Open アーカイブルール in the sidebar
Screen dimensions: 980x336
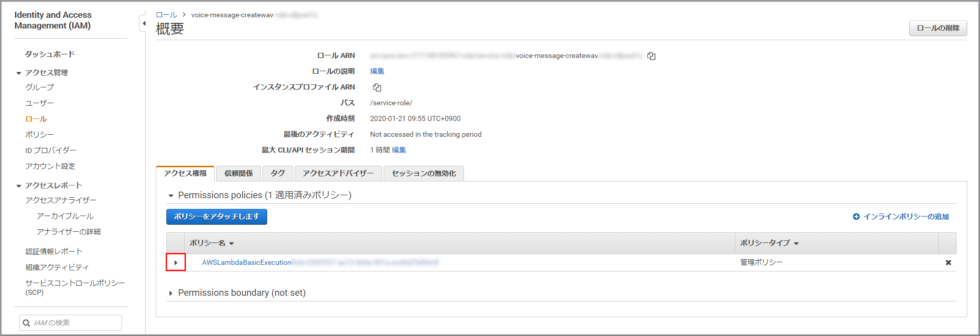[x=65, y=216]
